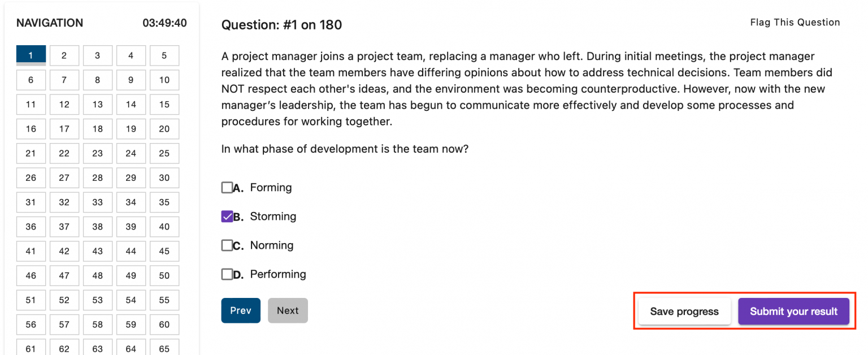The width and height of the screenshot is (868, 355).
Task: Go back using the Prev button
Action: 241,310
